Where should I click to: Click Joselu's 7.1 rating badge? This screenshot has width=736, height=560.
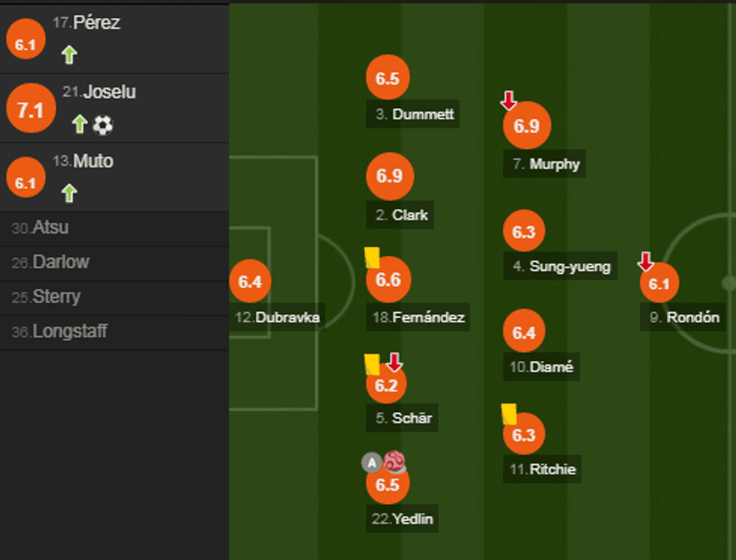(31, 111)
